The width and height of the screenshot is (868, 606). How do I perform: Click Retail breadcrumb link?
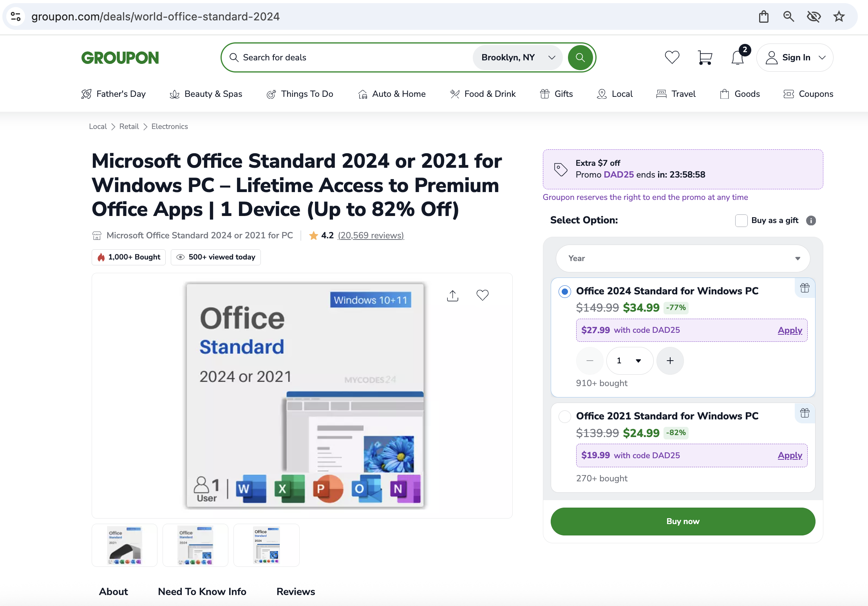point(129,127)
